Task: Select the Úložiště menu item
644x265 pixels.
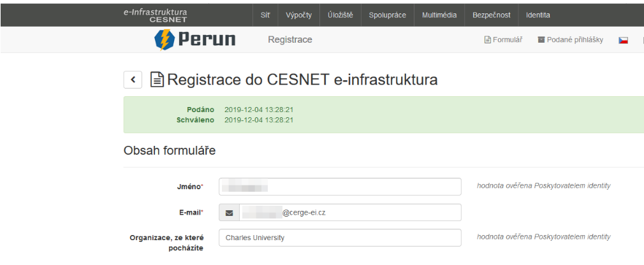Action: pos(340,15)
